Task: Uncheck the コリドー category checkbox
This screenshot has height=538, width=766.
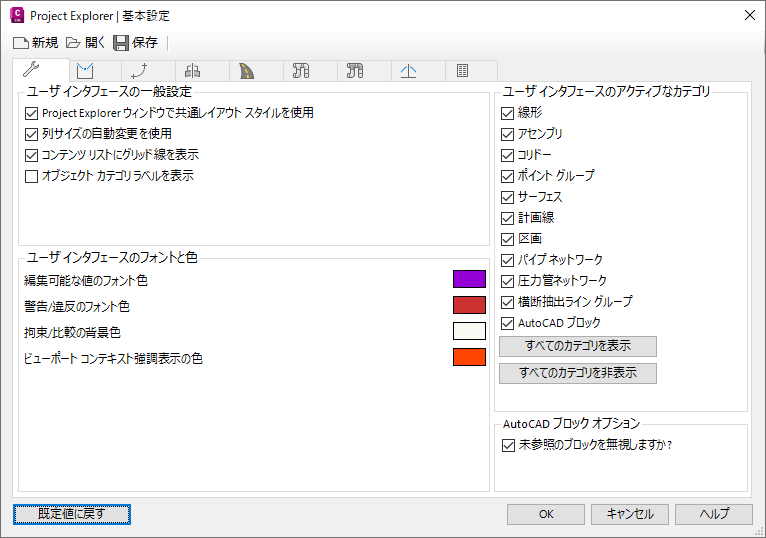Action: [x=508, y=155]
